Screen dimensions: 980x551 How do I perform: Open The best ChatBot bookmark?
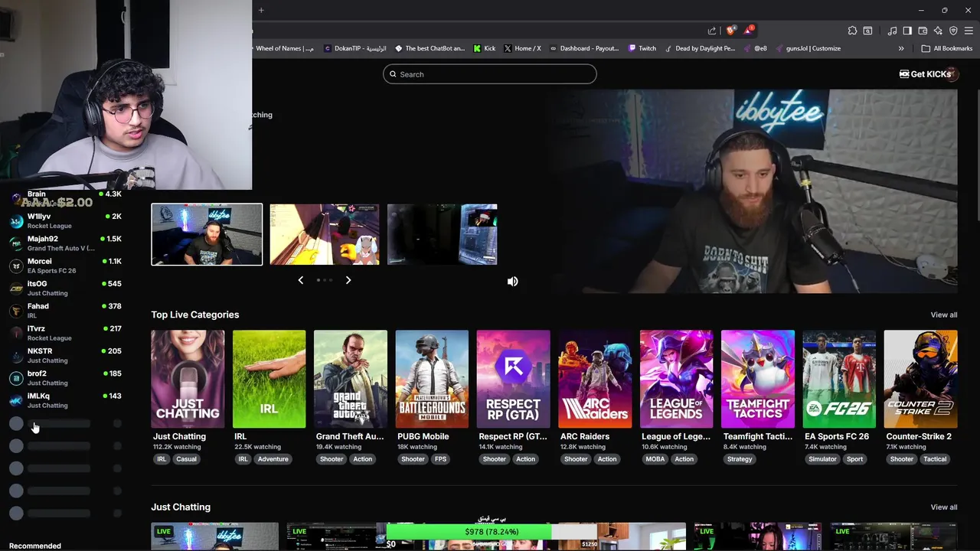[x=430, y=48]
